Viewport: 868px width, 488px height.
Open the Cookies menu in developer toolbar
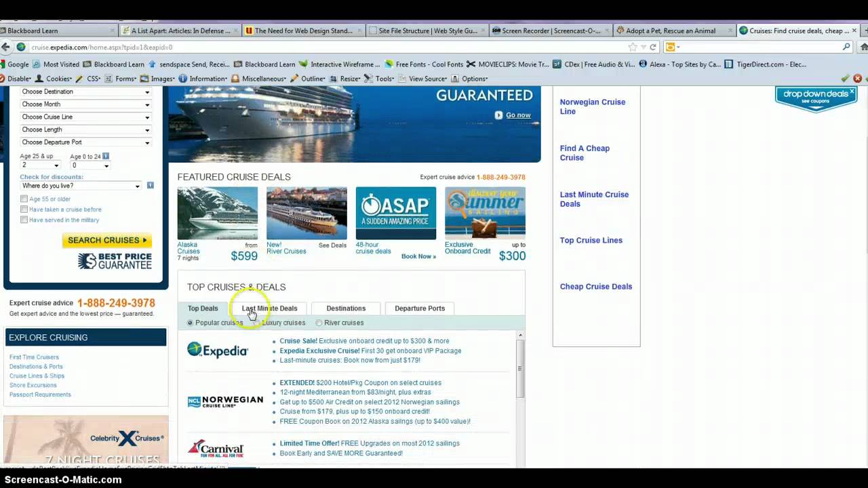[x=54, y=79]
